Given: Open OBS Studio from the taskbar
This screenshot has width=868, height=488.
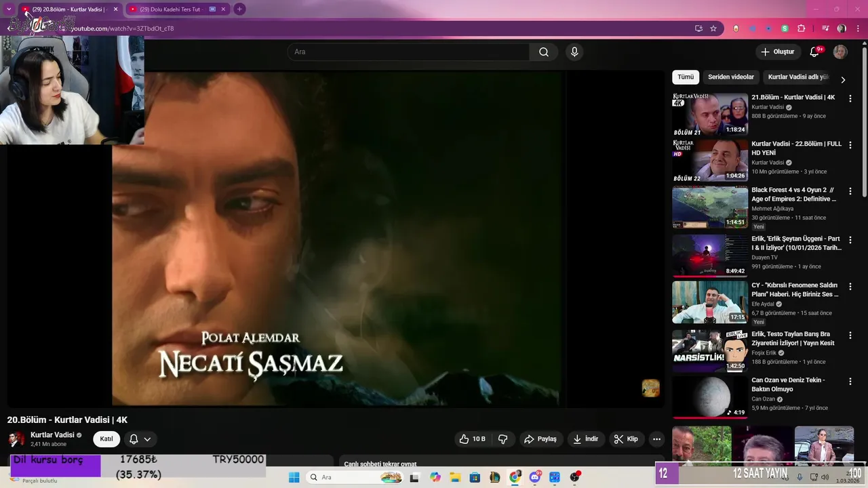Looking at the screenshot, I should pyautogui.click(x=575, y=477).
